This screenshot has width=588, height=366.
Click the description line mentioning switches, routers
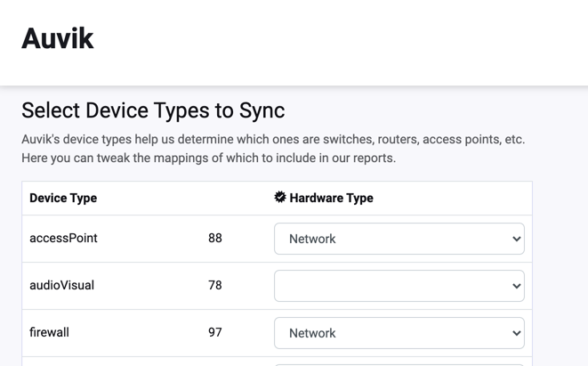(273, 139)
